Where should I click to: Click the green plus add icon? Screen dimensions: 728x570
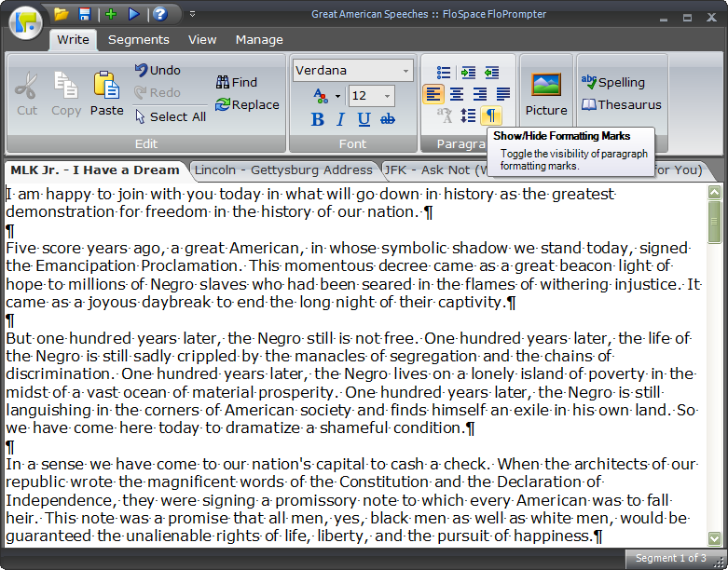tap(111, 14)
